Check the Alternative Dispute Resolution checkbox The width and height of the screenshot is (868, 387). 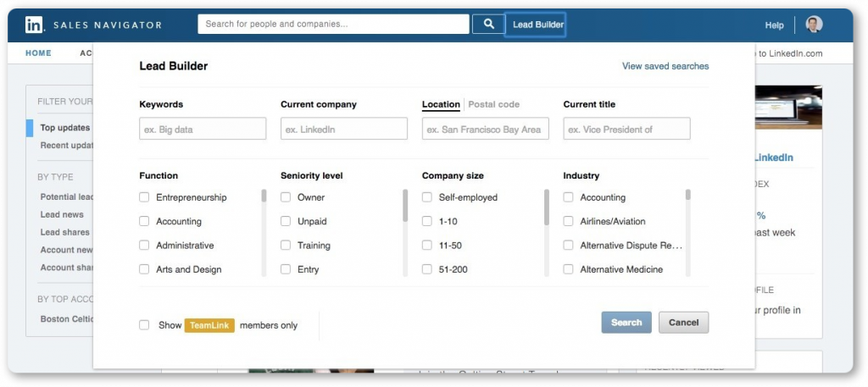click(568, 246)
